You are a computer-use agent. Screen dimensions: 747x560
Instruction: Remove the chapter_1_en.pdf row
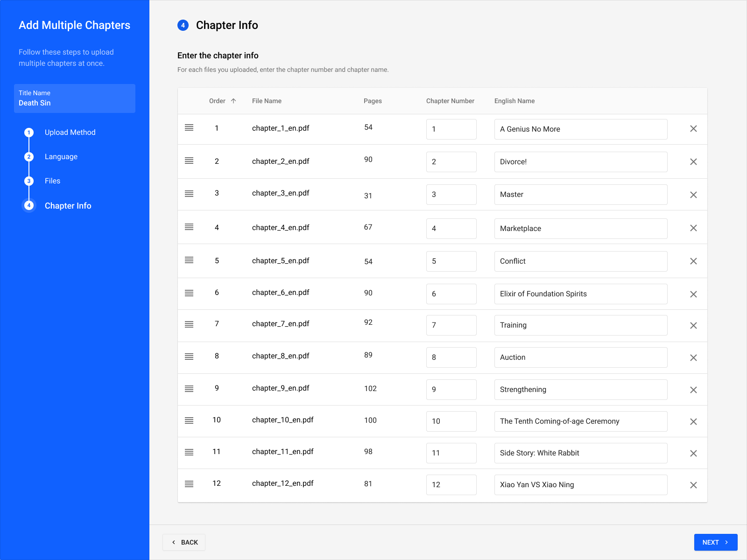[693, 129]
